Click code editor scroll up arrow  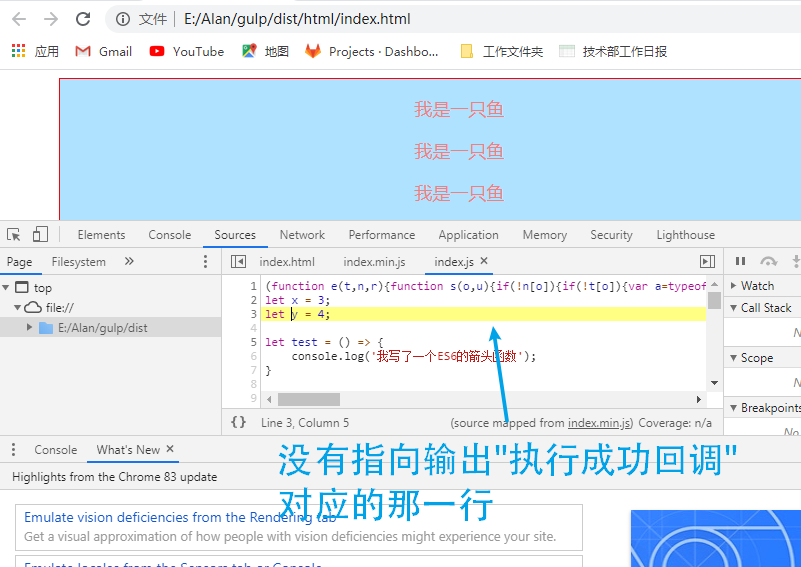(x=714, y=284)
